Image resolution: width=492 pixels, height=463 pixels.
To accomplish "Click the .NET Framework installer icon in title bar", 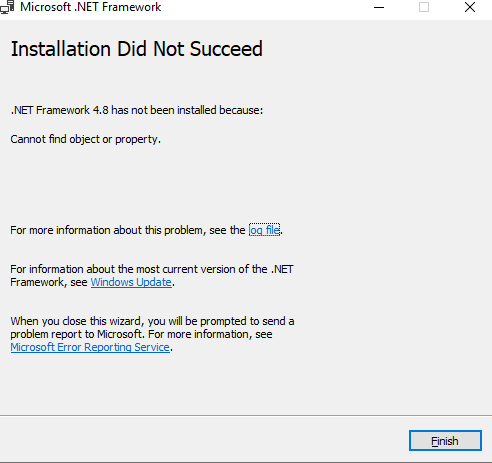I will (7, 7).
